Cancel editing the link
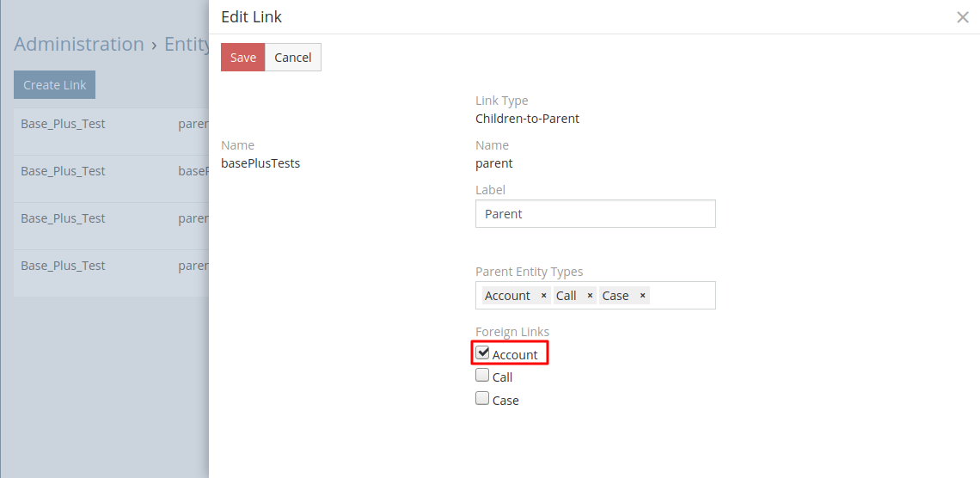This screenshot has width=980, height=478. coord(293,58)
